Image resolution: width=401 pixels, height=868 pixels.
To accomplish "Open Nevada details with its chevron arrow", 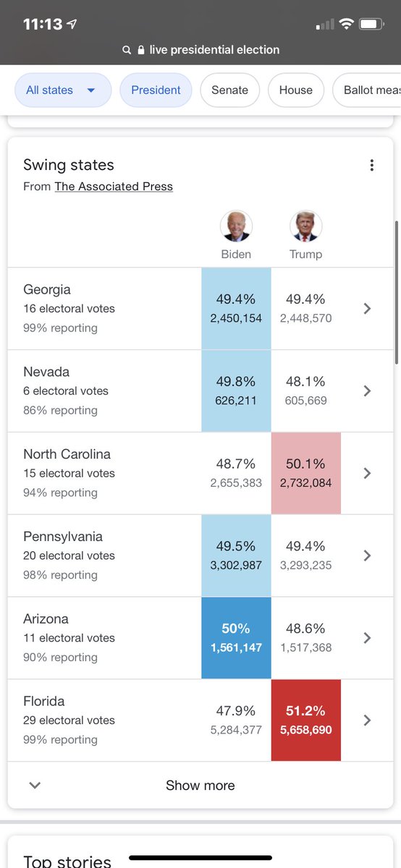I will pos(367,391).
